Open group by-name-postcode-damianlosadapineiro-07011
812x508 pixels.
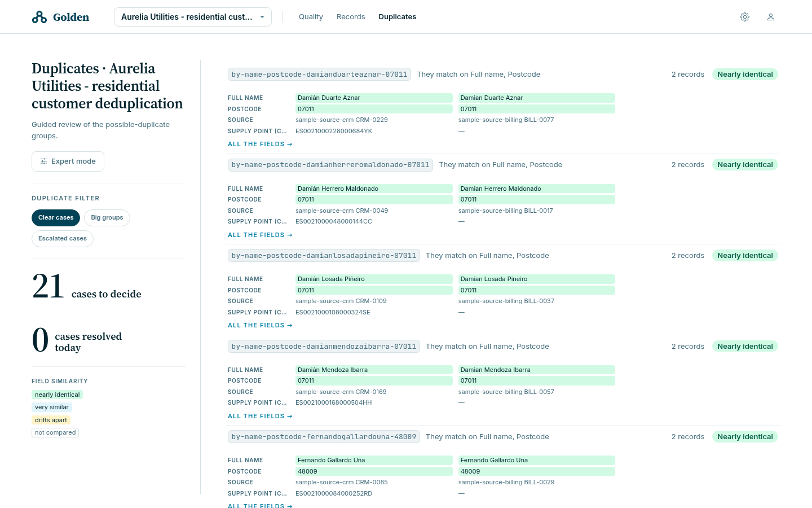324,256
